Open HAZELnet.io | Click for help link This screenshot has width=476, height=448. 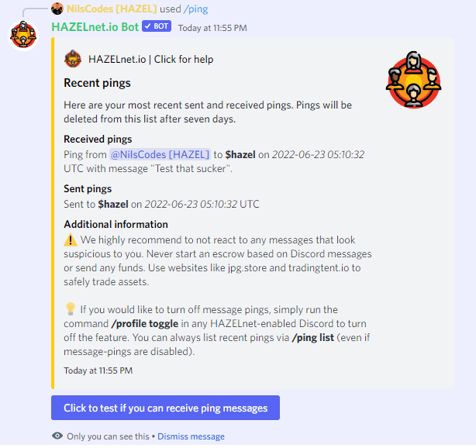(x=151, y=59)
